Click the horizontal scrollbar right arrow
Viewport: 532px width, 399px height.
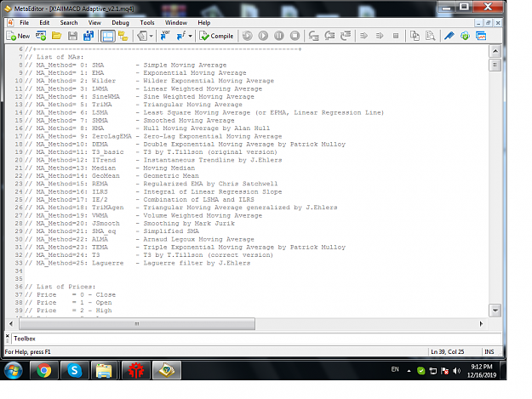coord(481,324)
